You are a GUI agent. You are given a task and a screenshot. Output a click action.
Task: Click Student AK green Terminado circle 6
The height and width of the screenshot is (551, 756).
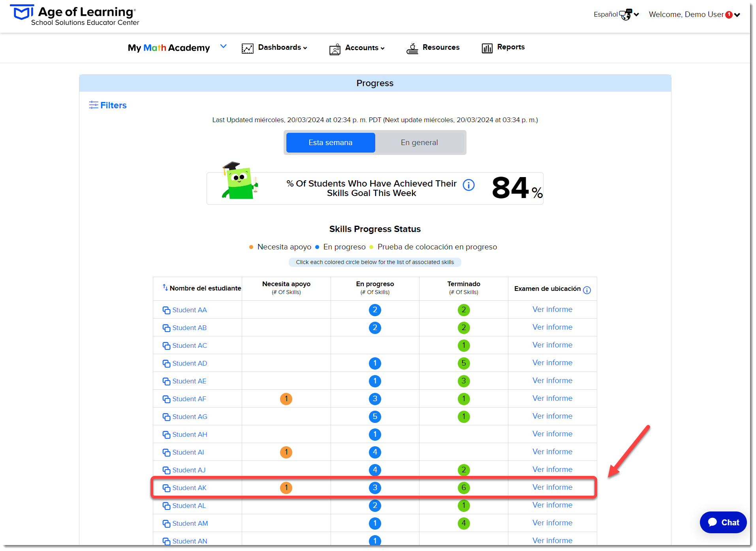pos(464,488)
